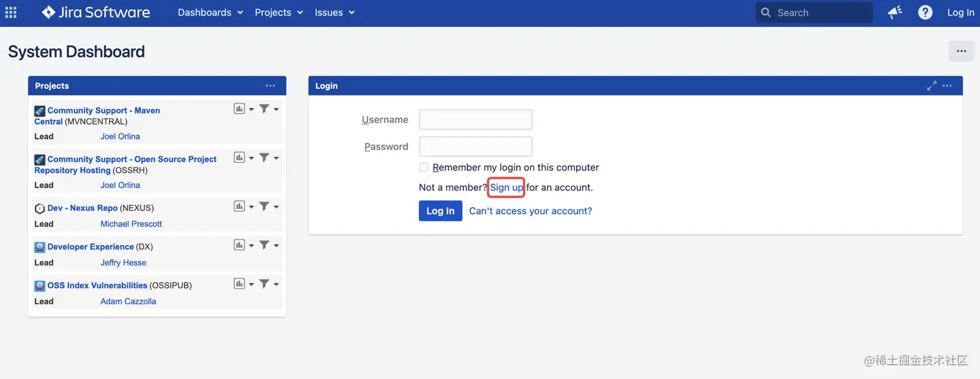This screenshot has width=980, height=379.
Task: Open reports chart icon for Maven Central
Action: pos(239,109)
